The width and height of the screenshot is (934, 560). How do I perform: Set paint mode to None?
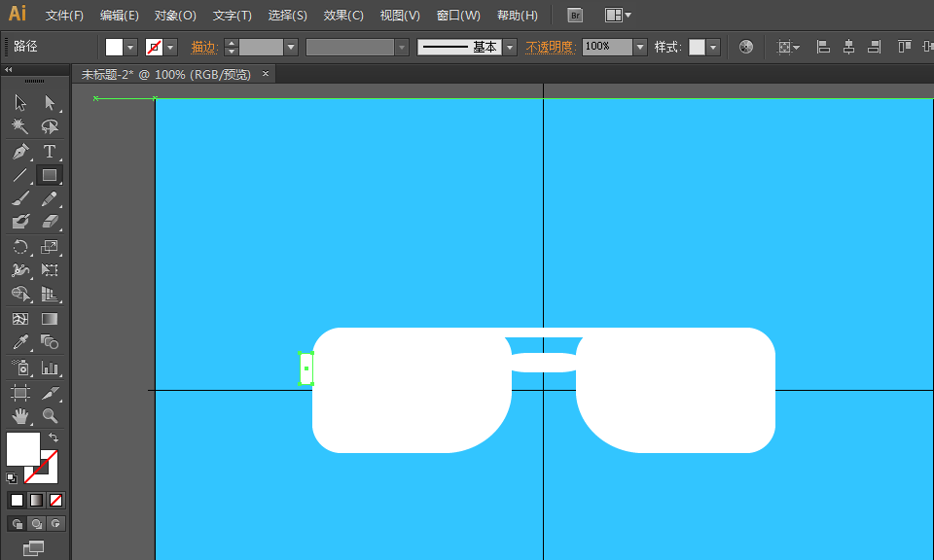56,500
